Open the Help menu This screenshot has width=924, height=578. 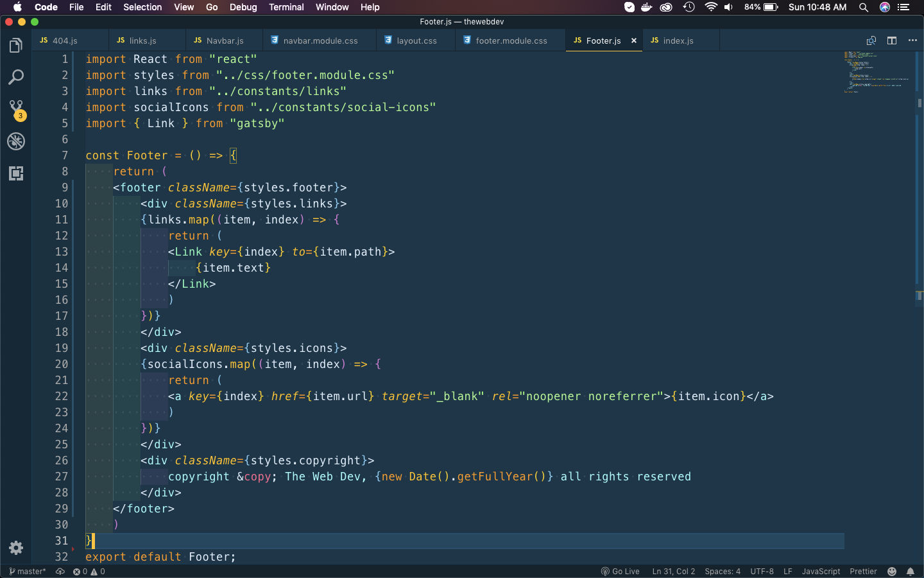click(370, 7)
